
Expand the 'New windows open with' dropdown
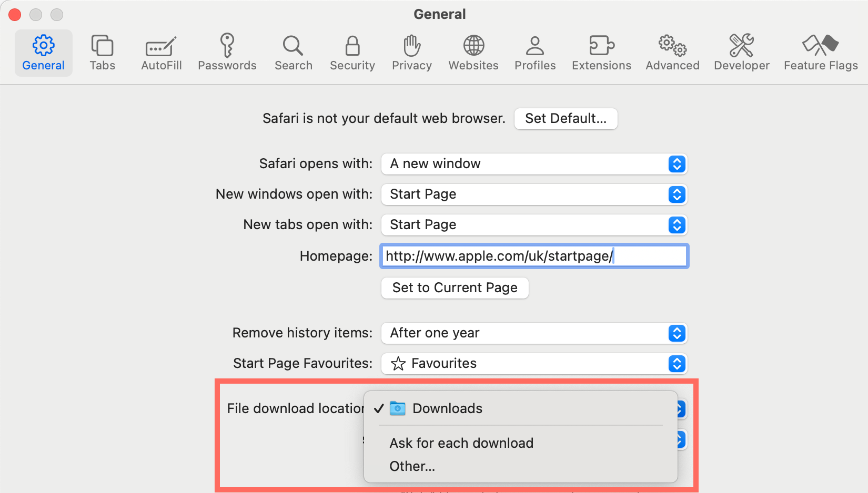tap(534, 194)
